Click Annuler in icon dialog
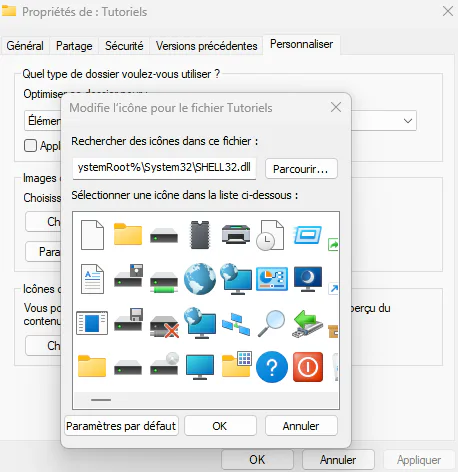The image size is (458, 472). 301,426
